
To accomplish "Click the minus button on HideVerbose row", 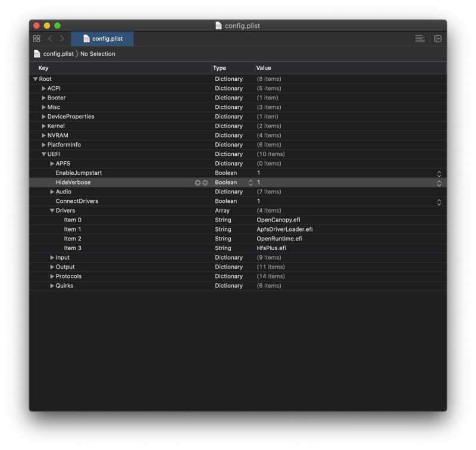I will coord(205,183).
